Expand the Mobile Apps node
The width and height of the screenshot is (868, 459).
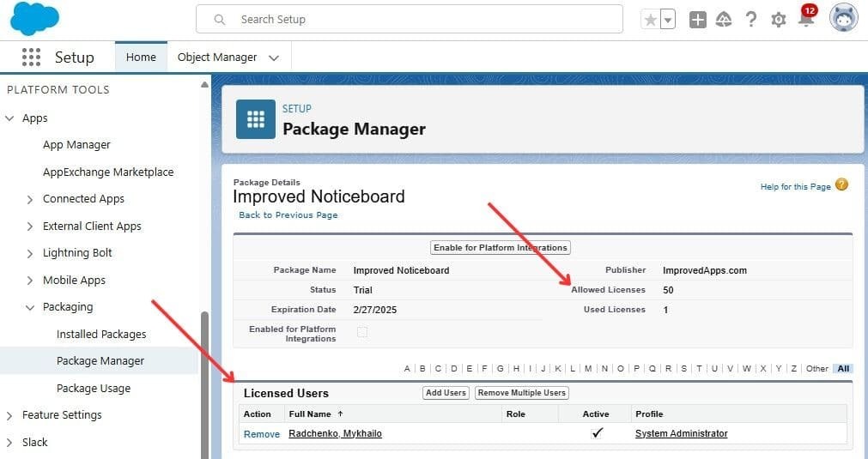point(30,281)
